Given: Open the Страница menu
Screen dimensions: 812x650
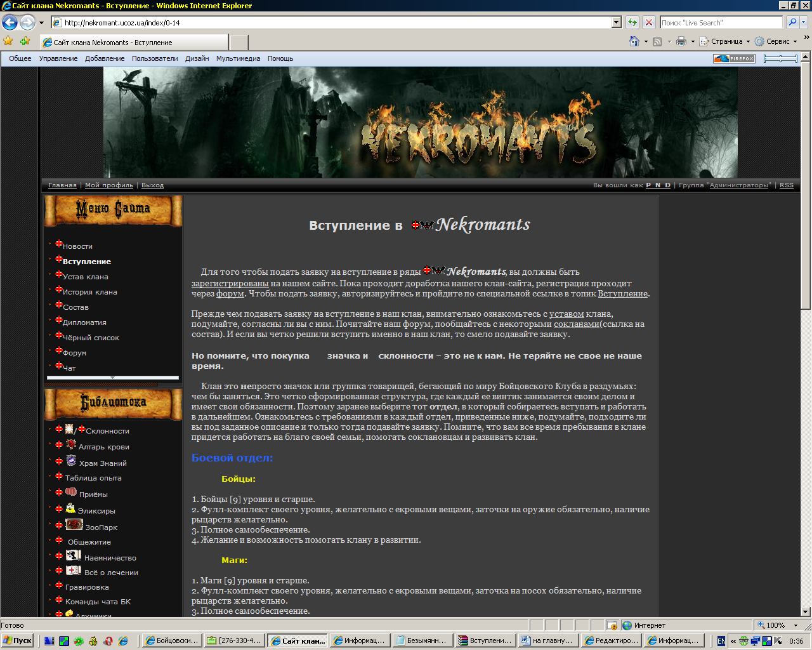Looking at the screenshot, I should 725,41.
